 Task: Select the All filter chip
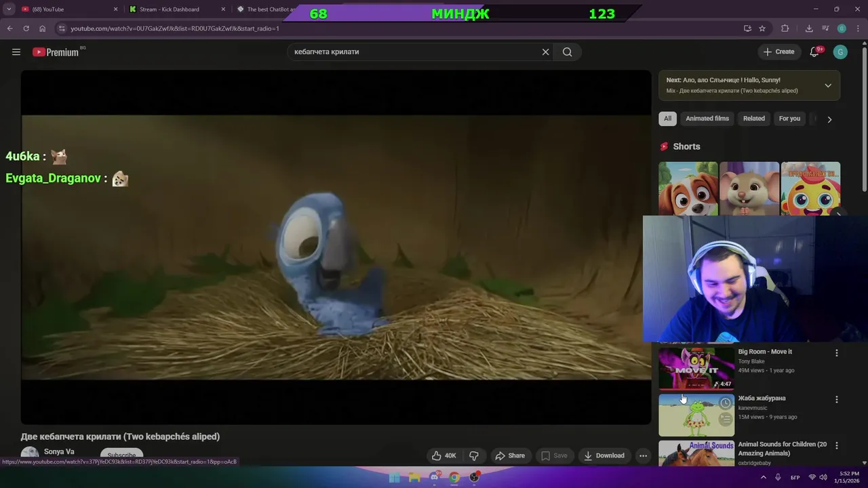(x=667, y=119)
